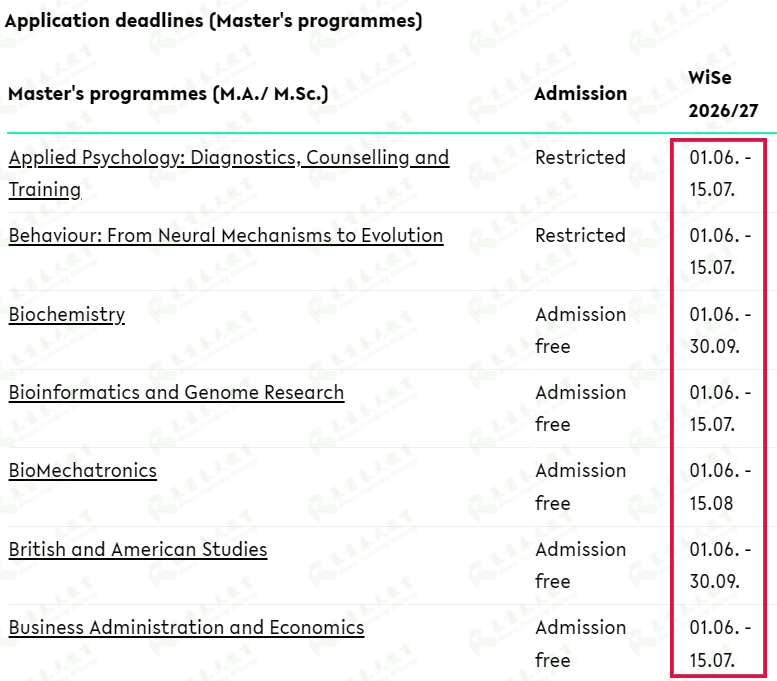Open the BioMechatronics programme link

(83, 471)
